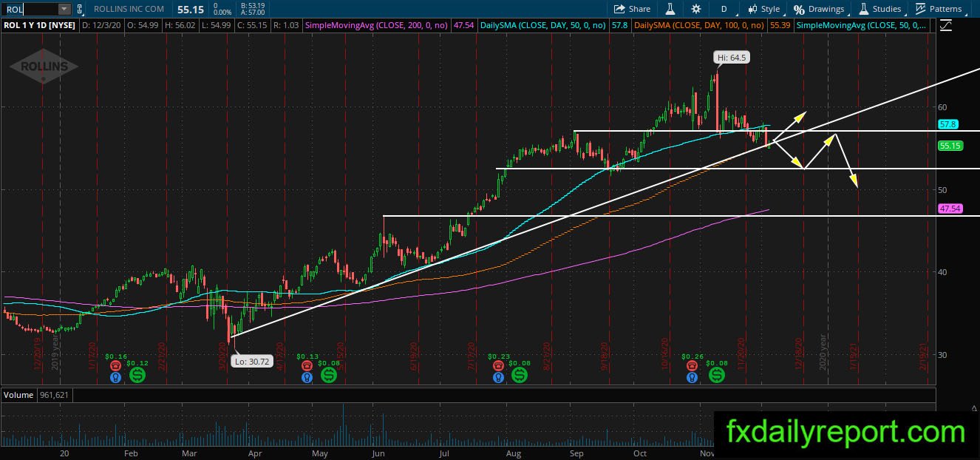Screen dimensions: 980x460
Task: Click the Rollins company logo
Action: coord(44,67)
